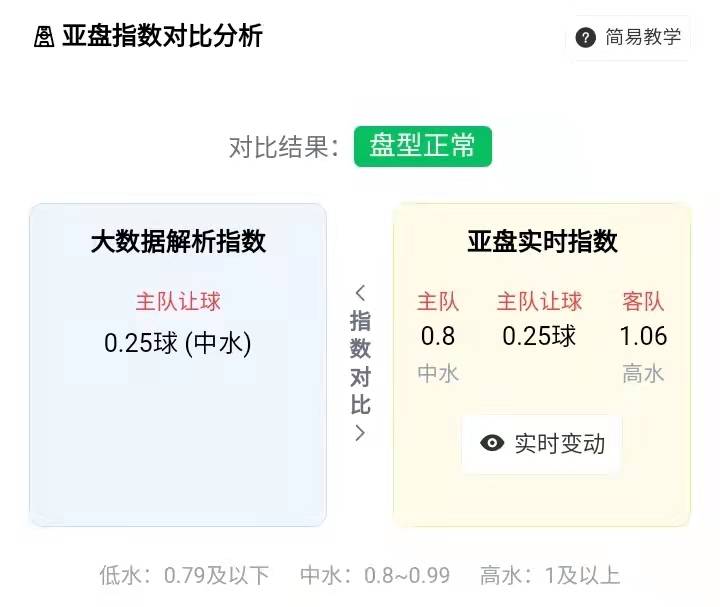Select the 亚盘实时指数 card title
The image size is (720, 607).
542,242
